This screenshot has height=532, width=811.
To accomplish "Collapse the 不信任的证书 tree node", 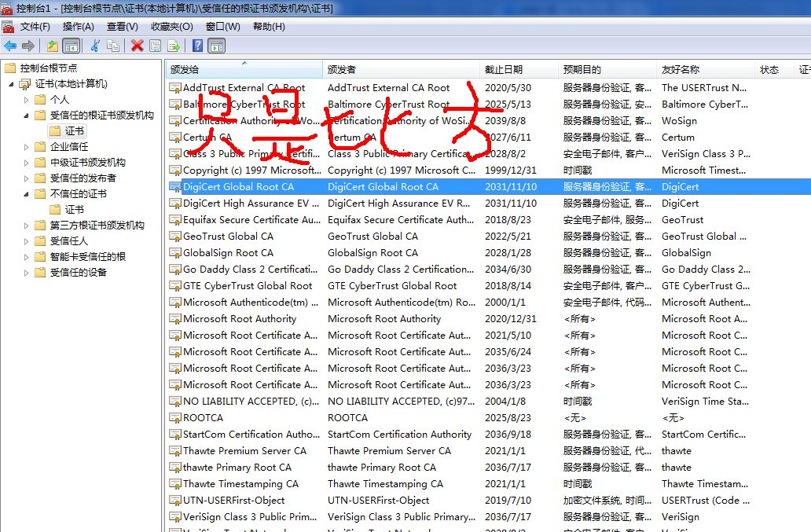I will coord(26,194).
